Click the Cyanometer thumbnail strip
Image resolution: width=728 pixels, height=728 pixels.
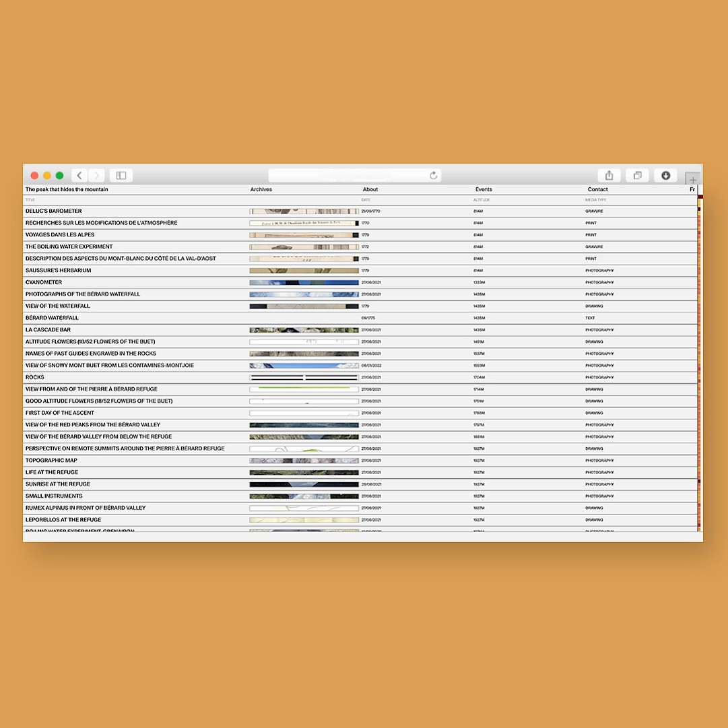304,283
